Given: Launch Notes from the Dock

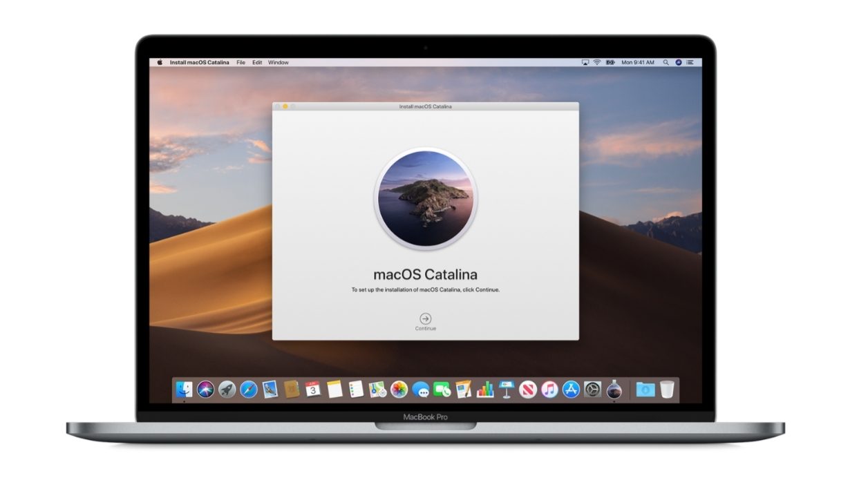Looking at the screenshot, I should tap(334, 390).
